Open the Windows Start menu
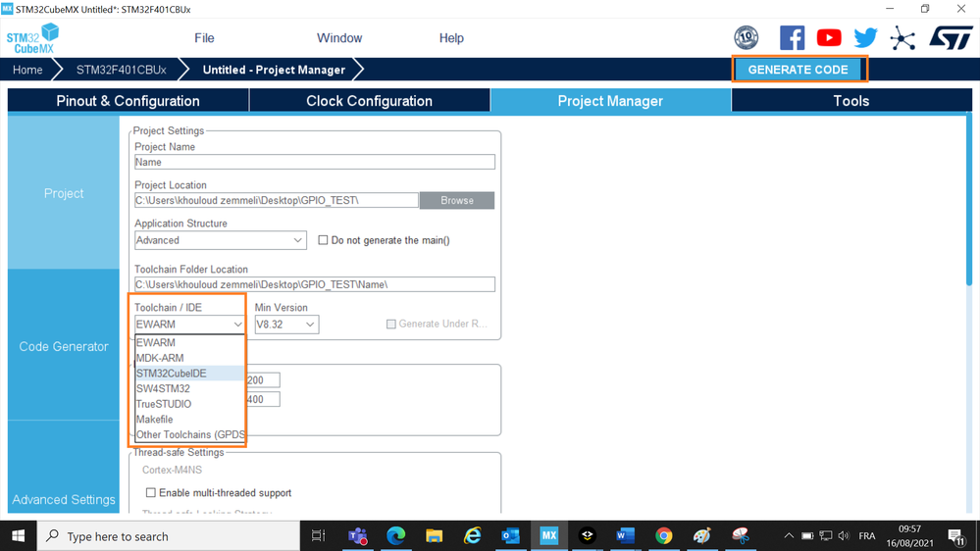 click(x=18, y=536)
